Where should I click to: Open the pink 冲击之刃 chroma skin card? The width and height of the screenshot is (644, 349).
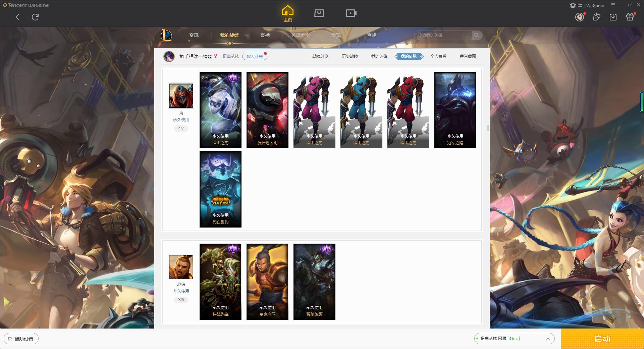click(314, 110)
